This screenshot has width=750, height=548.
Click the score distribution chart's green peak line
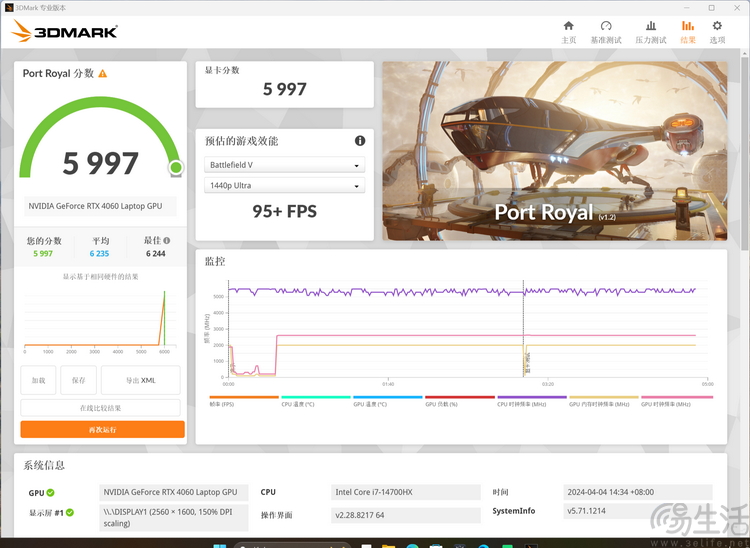point(165,318)
